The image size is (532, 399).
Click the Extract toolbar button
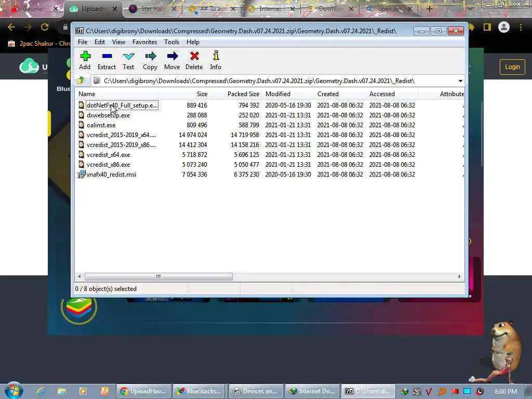(x=107, y=60)
